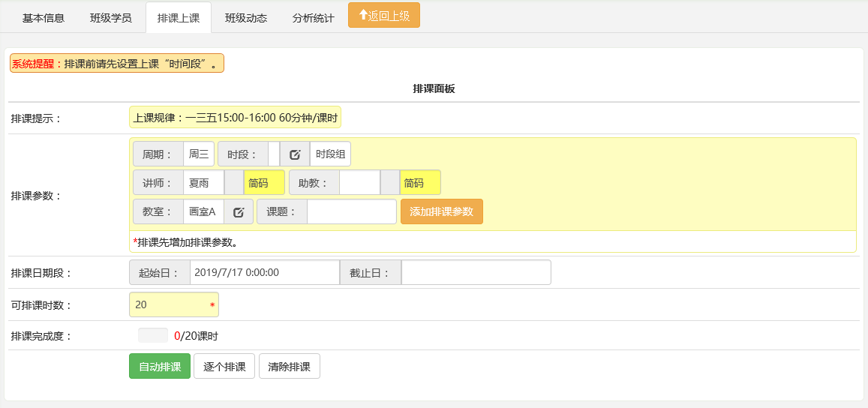Open the empty 助教 dropdown

(359, 183)
